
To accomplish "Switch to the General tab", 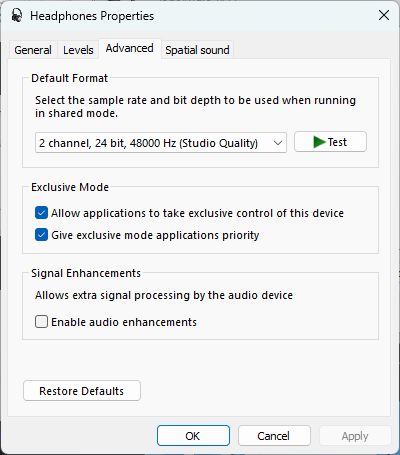I will [33, 50].
